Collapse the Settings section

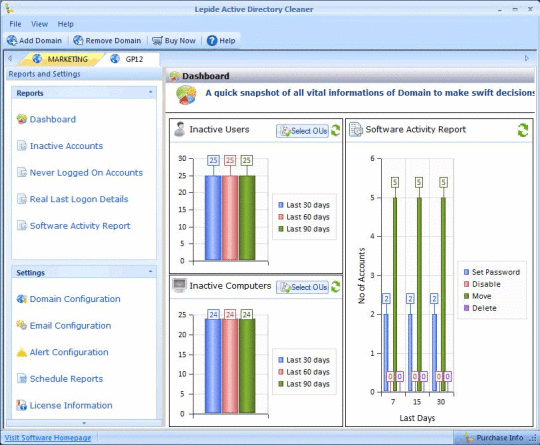150,272
